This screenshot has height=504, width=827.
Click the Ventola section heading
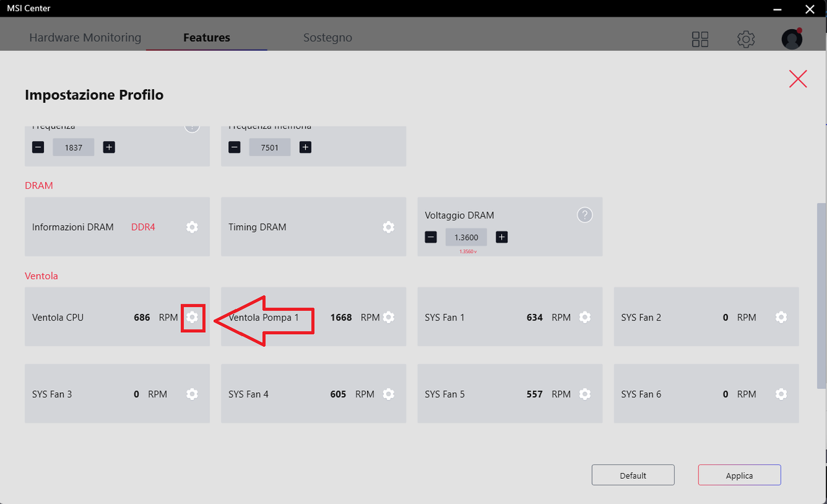[x=41, y=276]
